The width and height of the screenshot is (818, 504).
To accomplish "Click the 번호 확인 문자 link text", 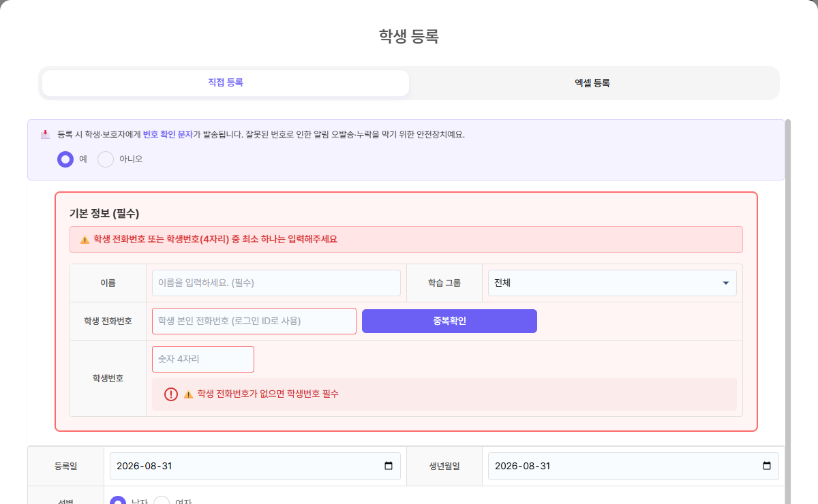I will pos(168,135).
